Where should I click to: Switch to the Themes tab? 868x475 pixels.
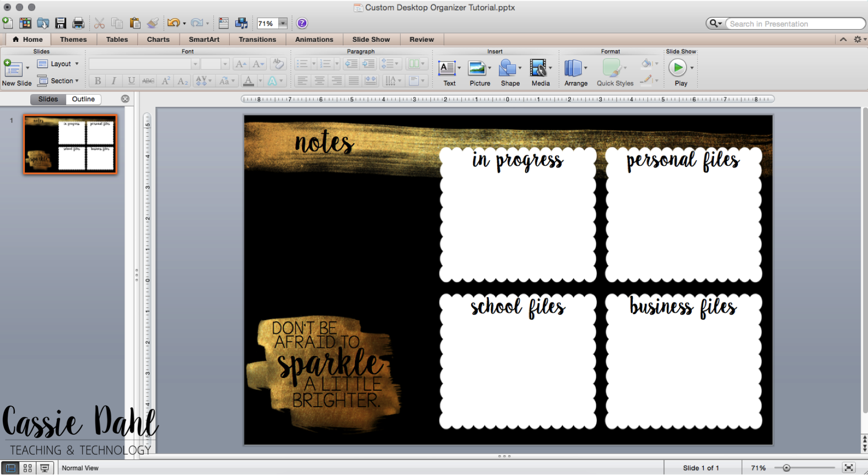(73, 39)
